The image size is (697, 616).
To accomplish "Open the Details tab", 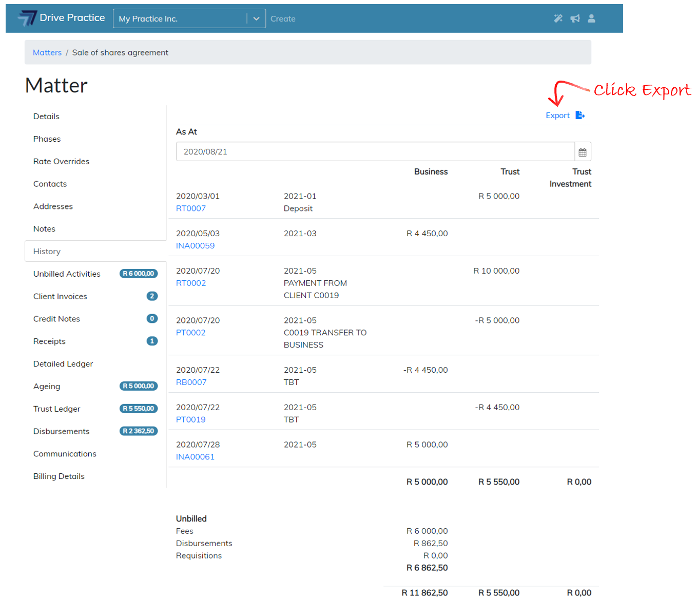I will click(x=46, y=117).
